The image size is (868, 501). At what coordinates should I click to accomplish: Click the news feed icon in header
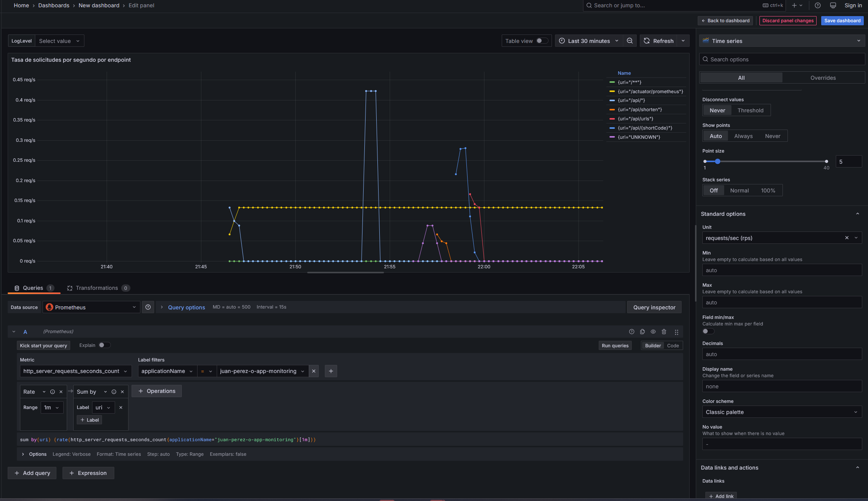pos(833,5)
